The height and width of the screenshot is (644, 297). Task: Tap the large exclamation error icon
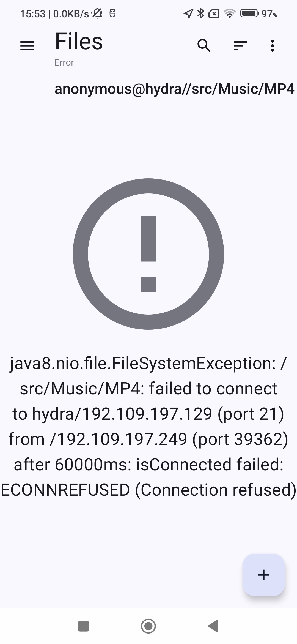point(148,254)
